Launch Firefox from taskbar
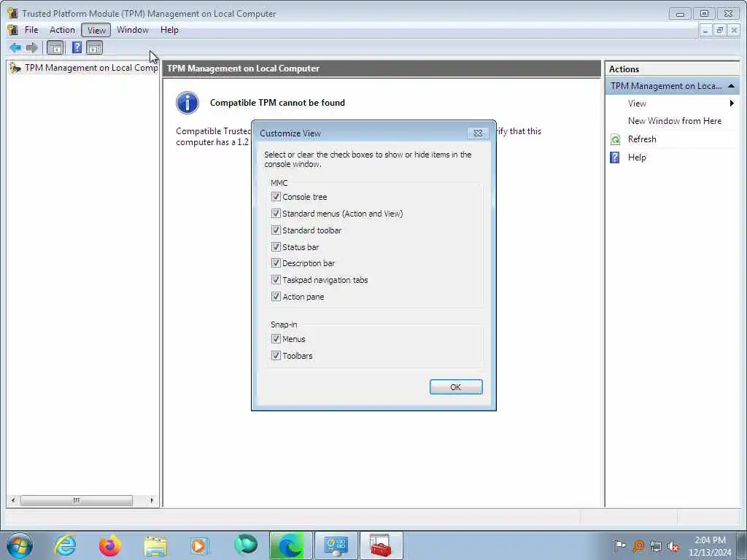The image size is (747, 560). 109,545
